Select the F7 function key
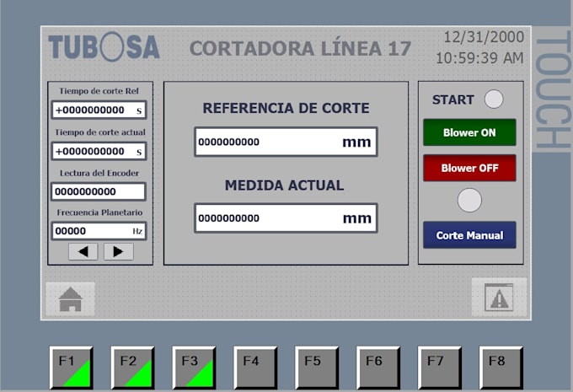The width and height of the screenshot is (573, 392). [x=440, y=368]
